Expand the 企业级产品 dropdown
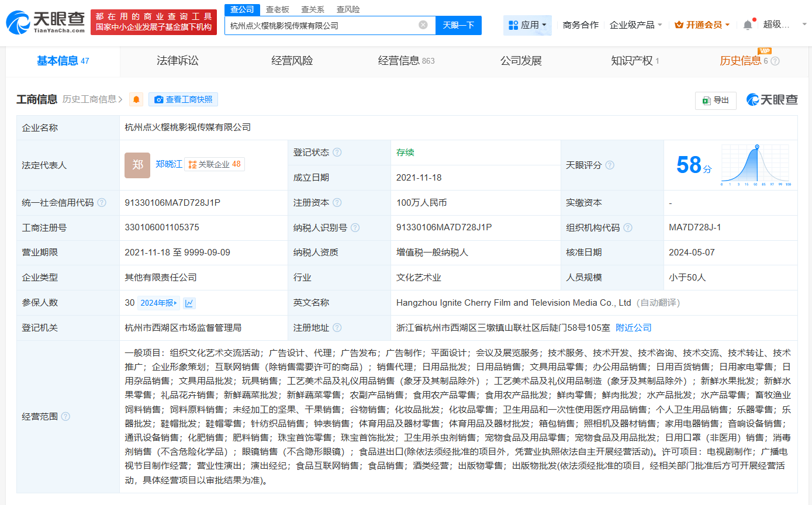 (x=635, y=25)
